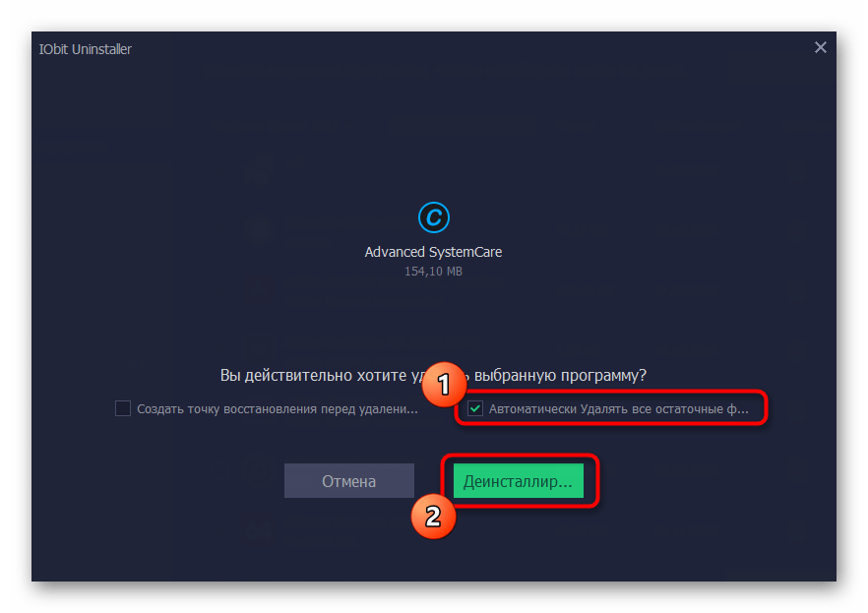Cancel uninstall with the Отмена button
Image resolution: width=868 pixels, height=613 pixels.
348,481
